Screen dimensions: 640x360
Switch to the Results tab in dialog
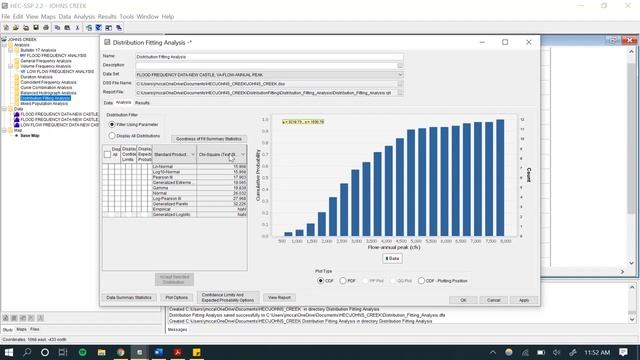click(x=142, y=103)
